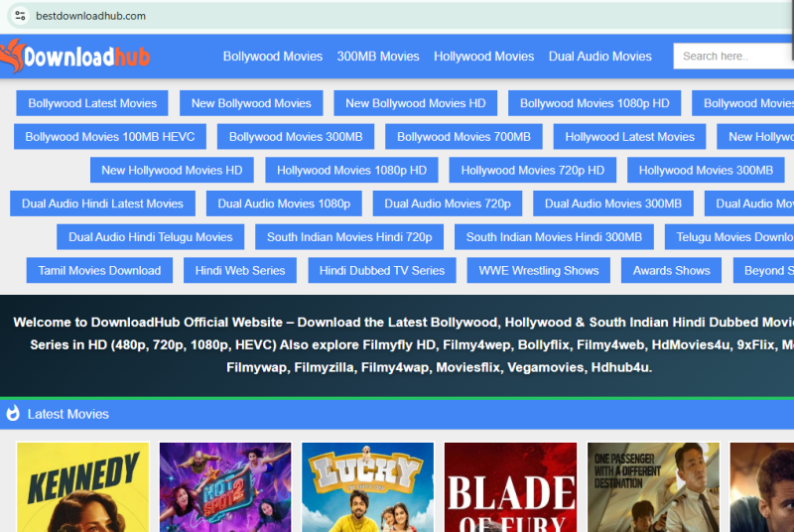Image resolution: width=794 pixels, height=532 pixels.
Task: Browse Hollywood Movies 1080p HD
Action: (351, 170)
